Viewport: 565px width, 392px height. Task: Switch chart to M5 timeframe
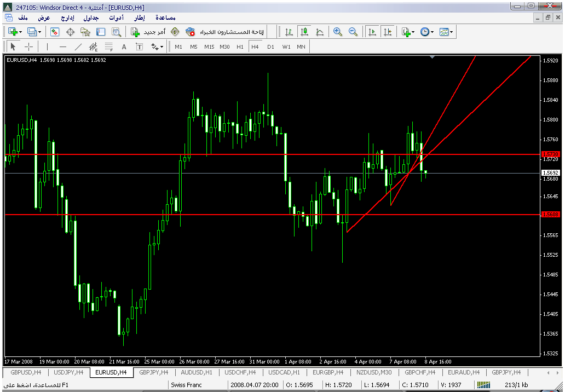coord(193,47)
